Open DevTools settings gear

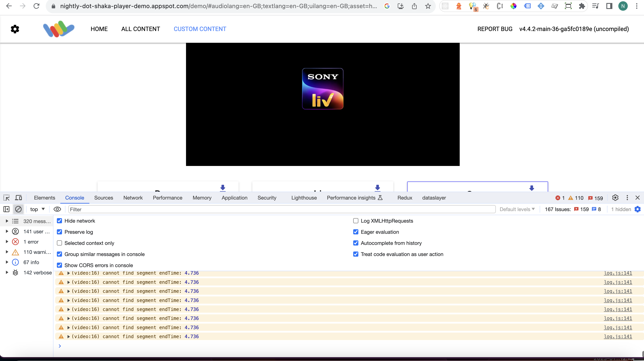point(615,197)
